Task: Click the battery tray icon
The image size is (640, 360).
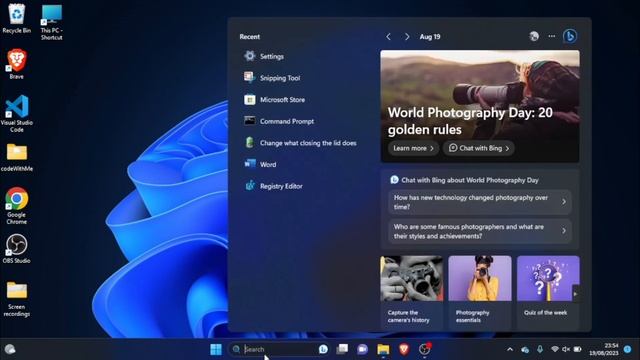Action: [x=577, y=349]
